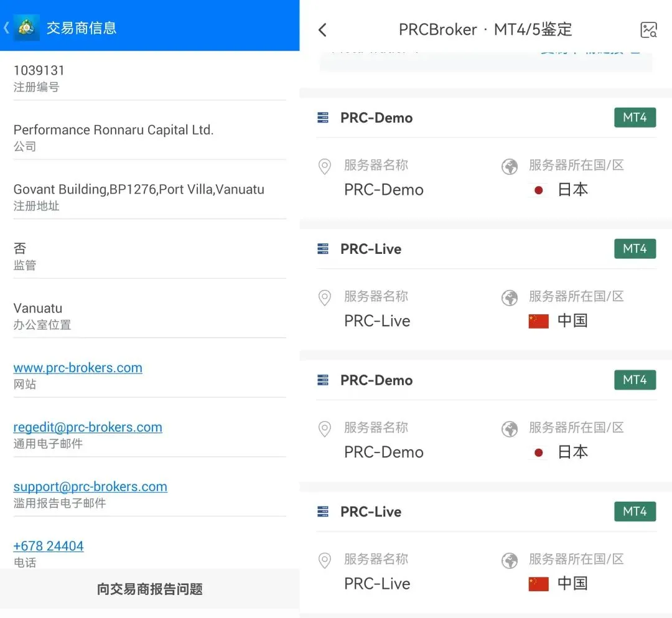Select 中国 in the second PRC-Live card
Screen dimensions: 672x618
(572, 583)
